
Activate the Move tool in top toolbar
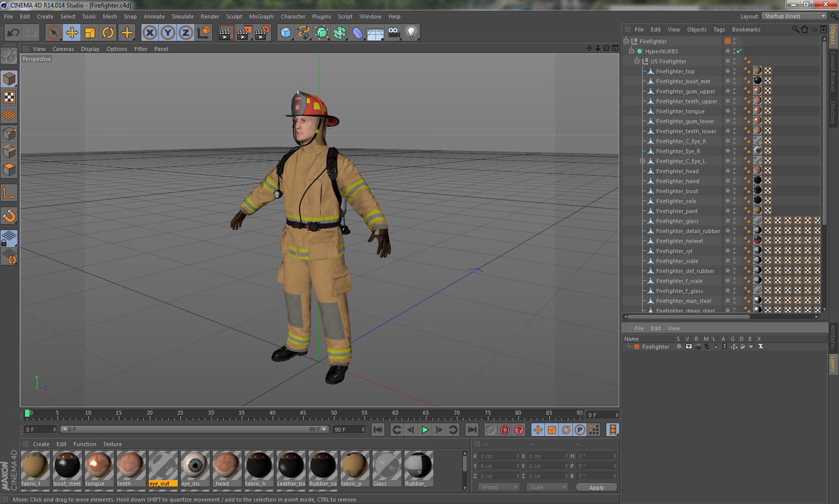[x=72, y=33]
